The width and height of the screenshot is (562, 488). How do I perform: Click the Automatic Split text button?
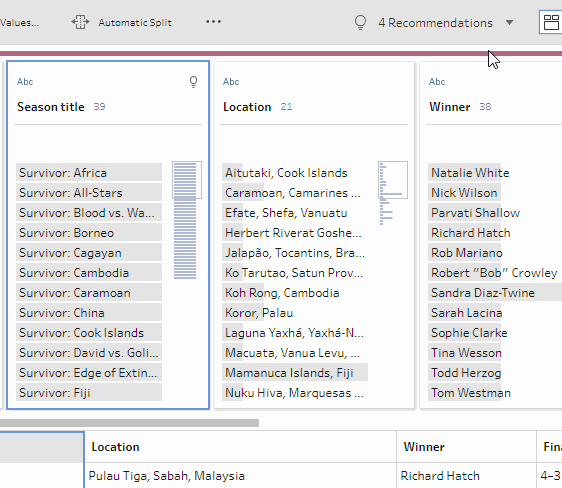135,23
